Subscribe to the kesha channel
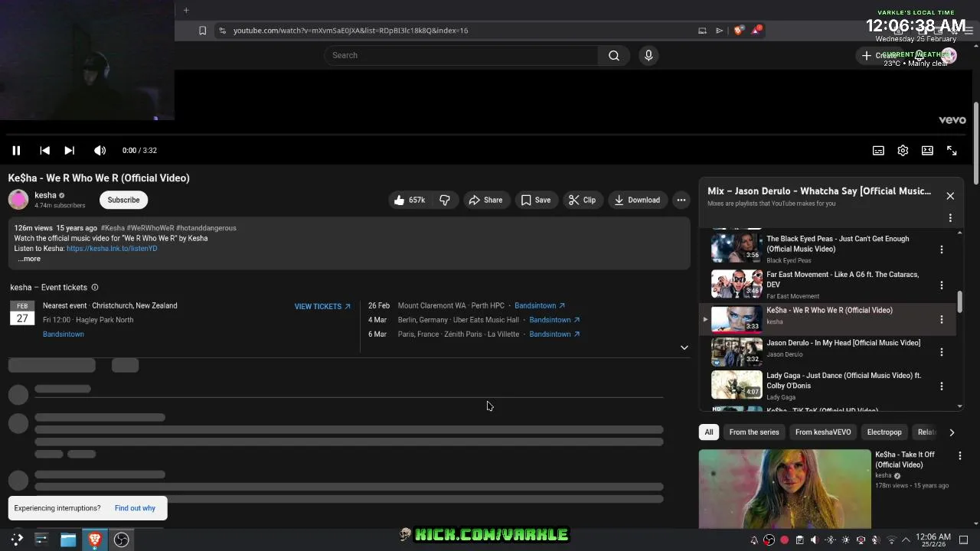The image size is (980, 551). pyautogui.click(x=123, y=200)
